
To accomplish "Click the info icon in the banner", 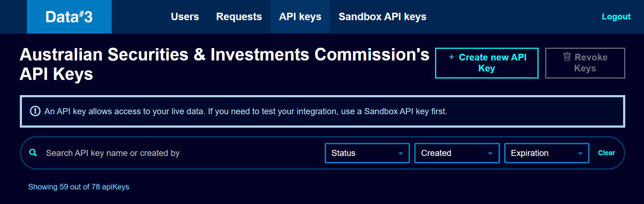I will pyautogui.click(x=35, y=111).
